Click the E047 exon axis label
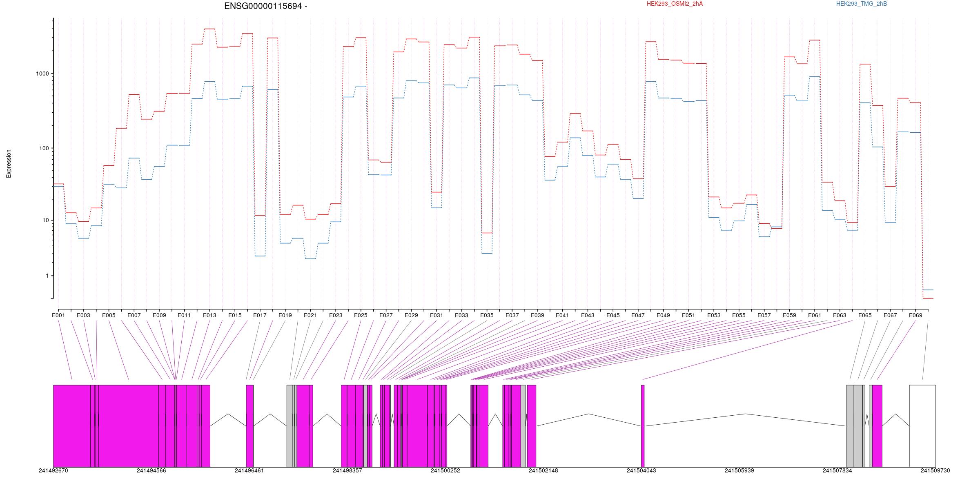This screenshot has height=490, width=980. tap(638, 316)
